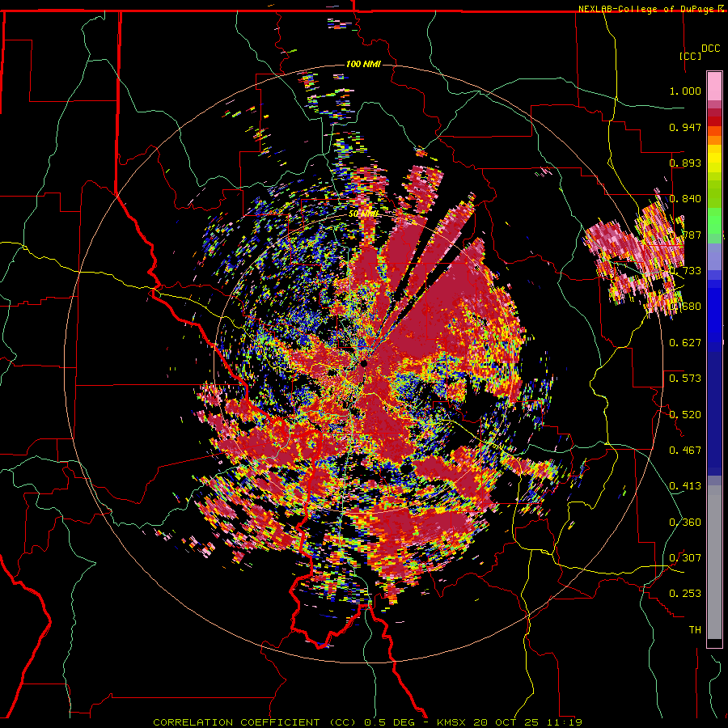Click the 0.627 legend value

point(685,343)
